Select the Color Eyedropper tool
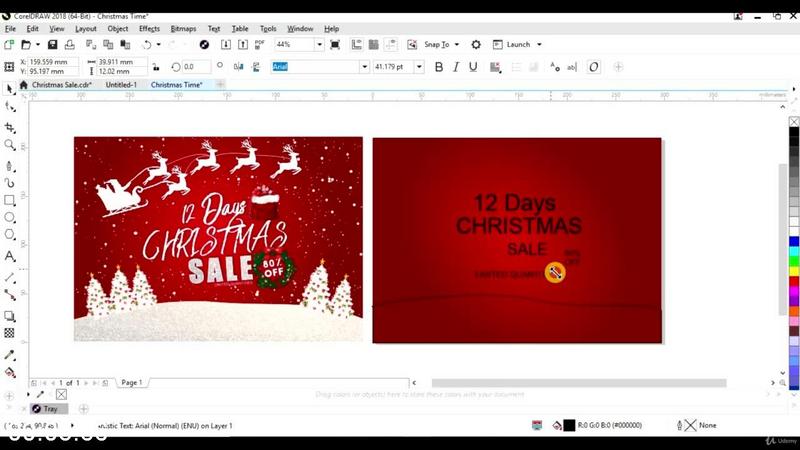Image resolution: width=800 pixels, height=450 pixels. [x=10, y=355]
